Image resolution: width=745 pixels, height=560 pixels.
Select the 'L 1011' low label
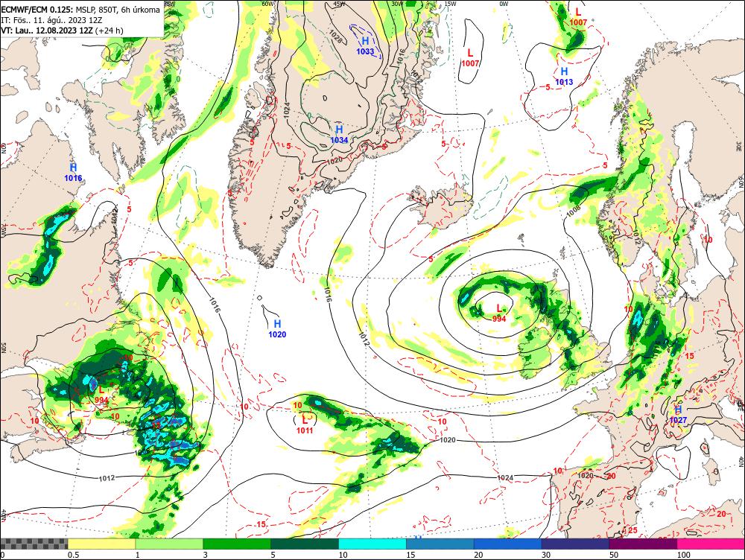[x=305, y=424]
